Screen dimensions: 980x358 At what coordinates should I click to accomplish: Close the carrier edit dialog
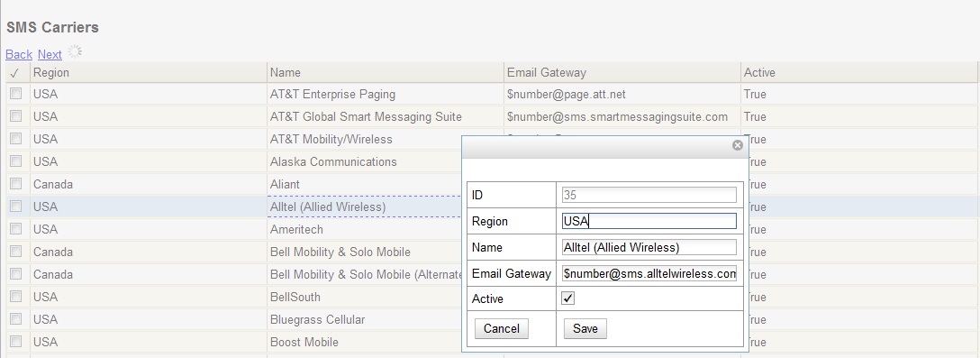[738, 145]
